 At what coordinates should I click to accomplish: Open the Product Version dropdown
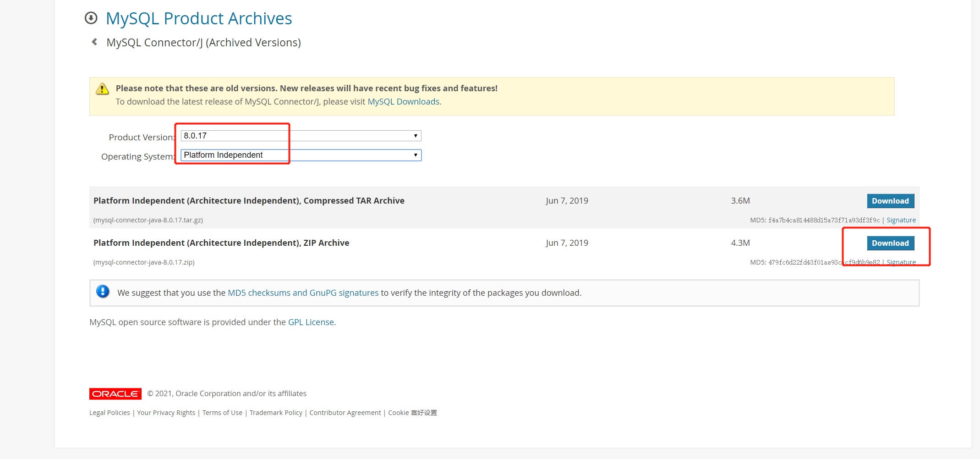tap(301, 136)
